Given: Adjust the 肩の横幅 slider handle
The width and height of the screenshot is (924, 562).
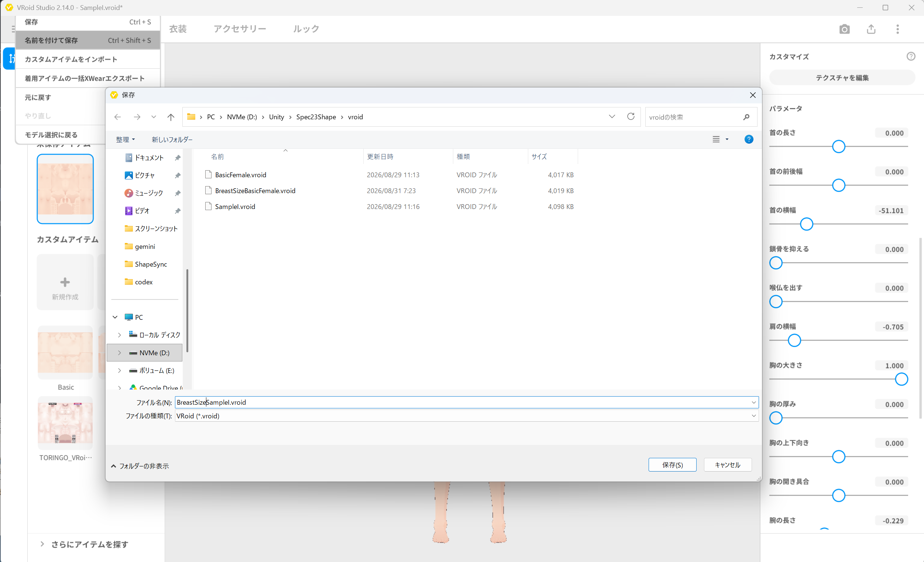Looking at the screenshot, I should click(x=794, y=341).
